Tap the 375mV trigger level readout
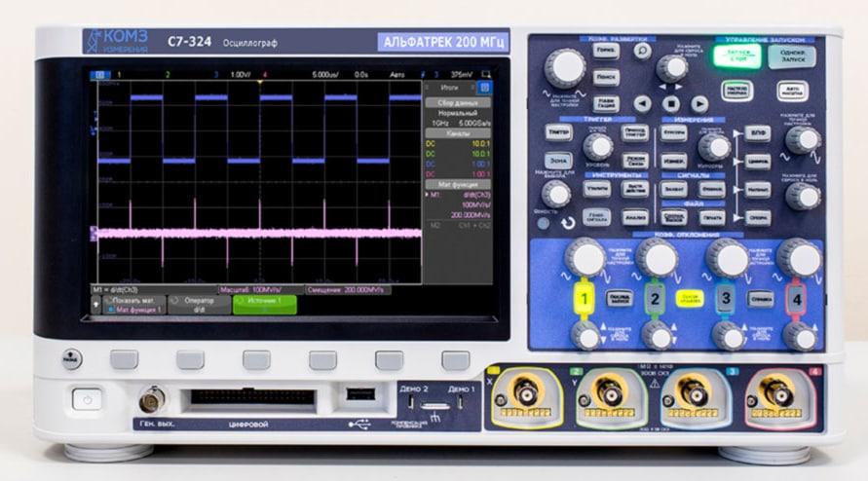The height and width of the screenshot is (481, 868). (461, 74)
